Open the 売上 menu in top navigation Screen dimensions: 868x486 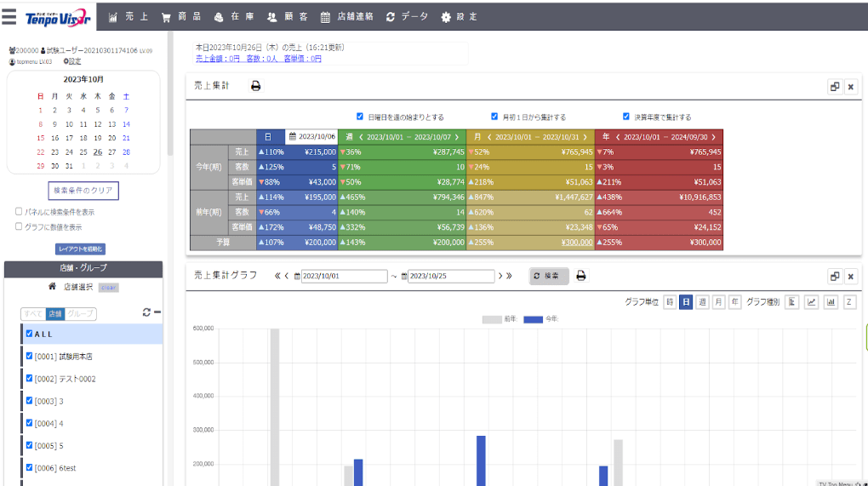pos(128,16)
